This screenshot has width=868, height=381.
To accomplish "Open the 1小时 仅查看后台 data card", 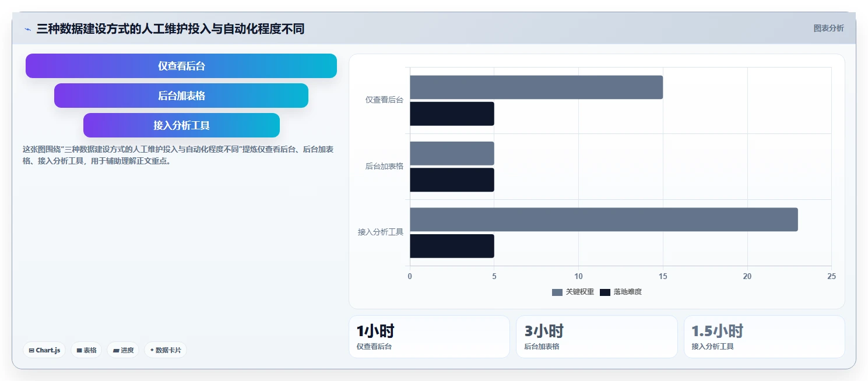I will coord(429,337).
